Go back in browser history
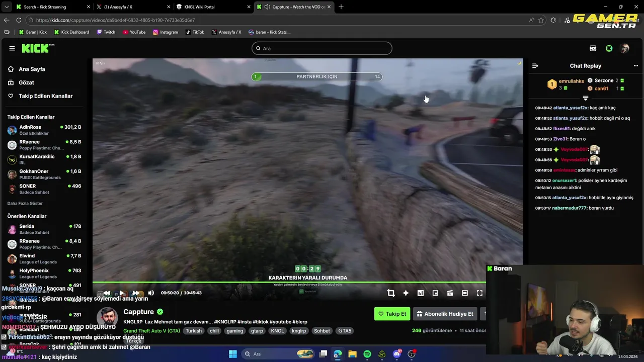Screen dimensions: 644x362 7,20
